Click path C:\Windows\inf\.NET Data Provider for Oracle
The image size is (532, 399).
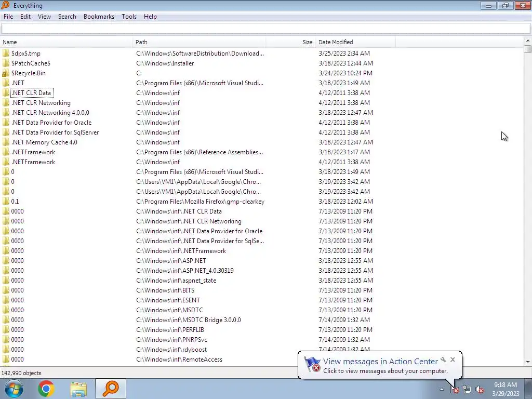tap(199, 231)
